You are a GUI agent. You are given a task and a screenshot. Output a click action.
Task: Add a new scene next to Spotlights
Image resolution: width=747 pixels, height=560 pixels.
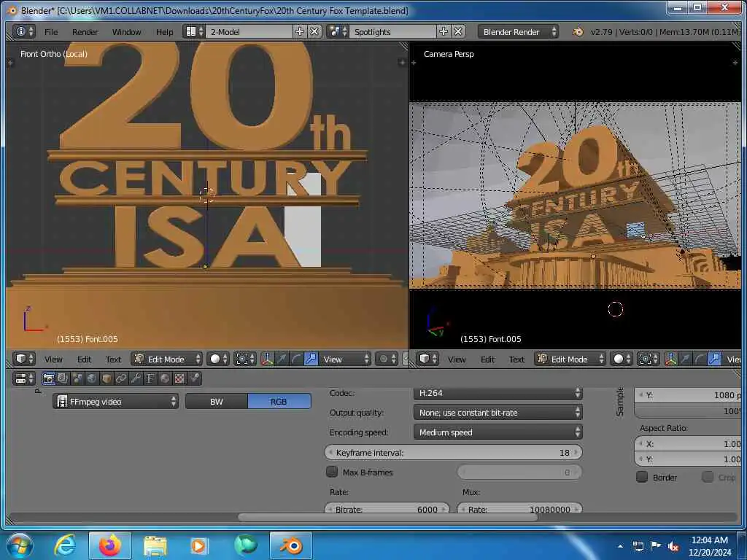444,31
